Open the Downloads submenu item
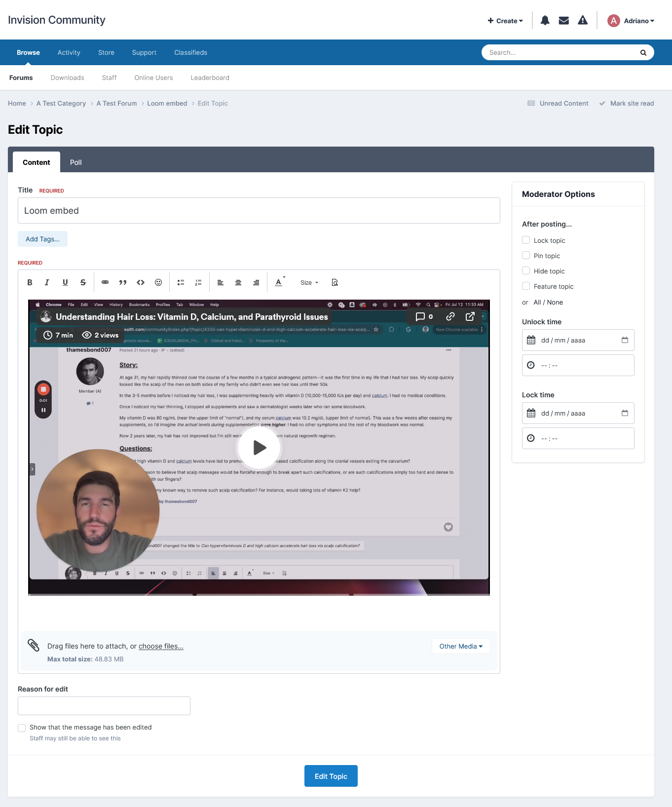 pyautogui.click(x=68, y=77)
